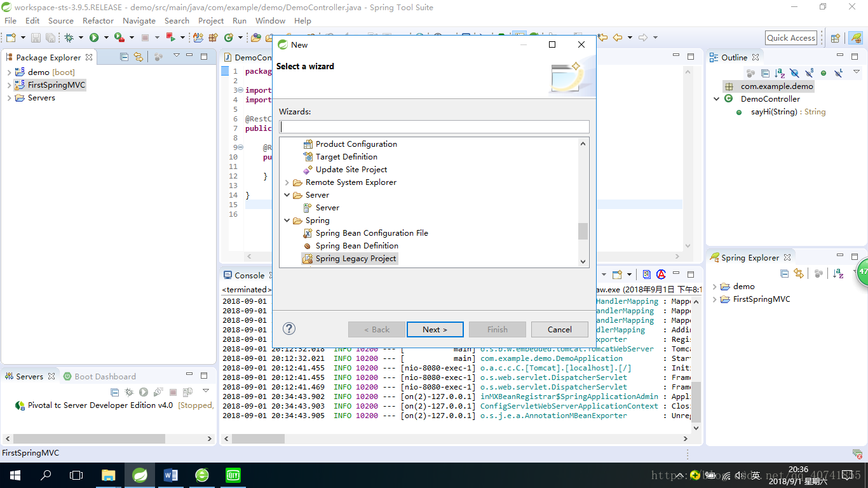This screenshot has height=488, width=868.
Task: Collapse All in the Outline view
Action: (x=765, y=73)
